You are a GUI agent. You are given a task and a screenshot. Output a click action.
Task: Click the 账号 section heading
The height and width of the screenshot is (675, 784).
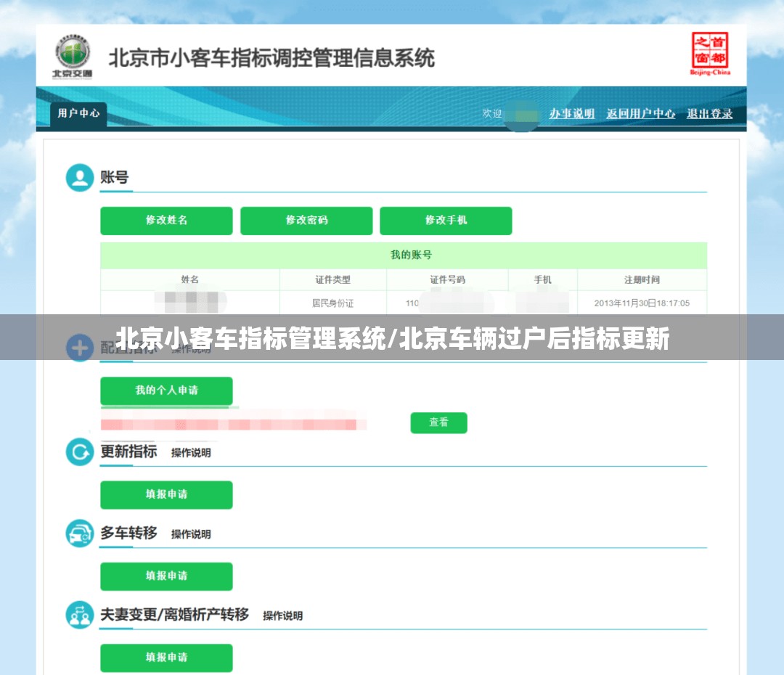coord(115,177)
